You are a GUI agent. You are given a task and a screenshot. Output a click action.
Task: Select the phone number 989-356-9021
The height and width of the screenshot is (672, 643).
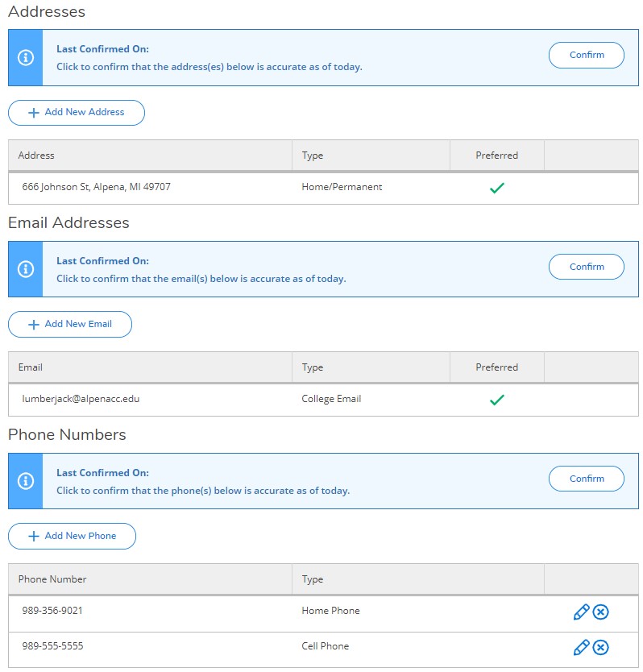[52, 611]
